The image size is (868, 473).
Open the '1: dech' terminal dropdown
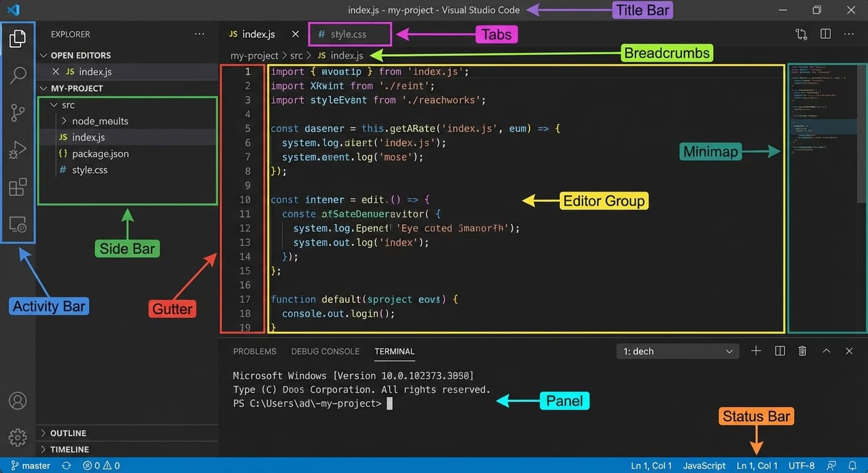(x=678, y=350)
